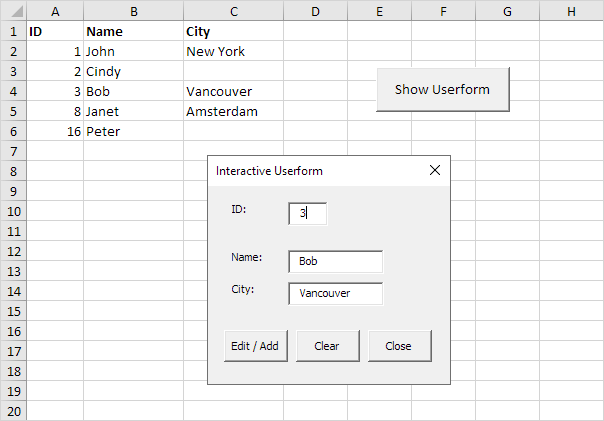Close the Interactive Userform with X
Screen dimensions: 604x421
434,171
